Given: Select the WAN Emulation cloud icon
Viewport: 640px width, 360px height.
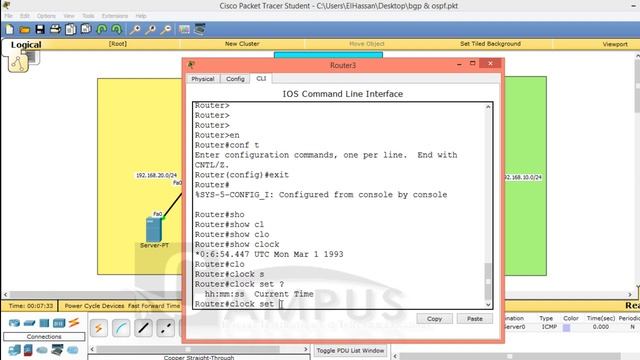Looking at the screenshot, I should click(x=42, y=350).
